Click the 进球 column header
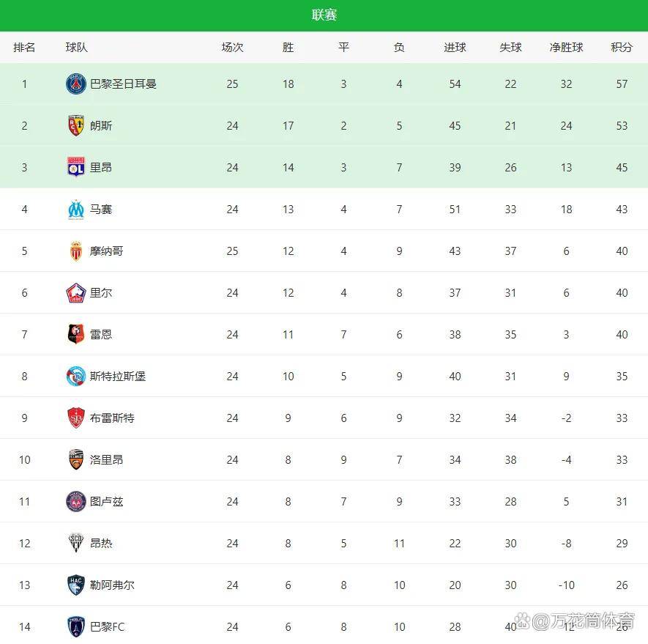The width and height of the screenshot is (648, 644). tap(455, 48)
